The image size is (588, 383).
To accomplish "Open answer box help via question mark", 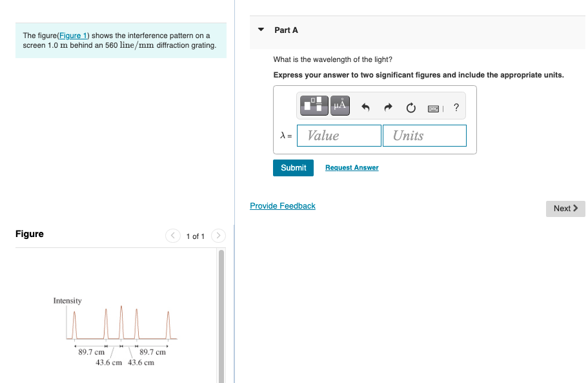I will coord(456,107).
